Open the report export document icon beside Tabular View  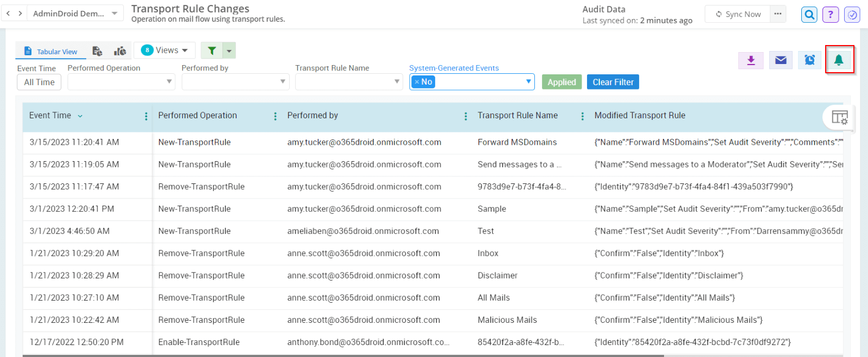(x=97, y=51)
